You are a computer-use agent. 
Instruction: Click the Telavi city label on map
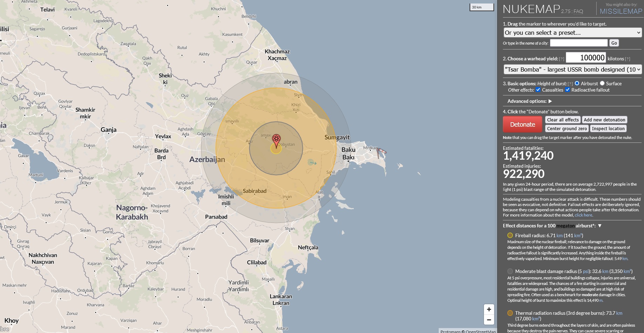tap(47, 9)
